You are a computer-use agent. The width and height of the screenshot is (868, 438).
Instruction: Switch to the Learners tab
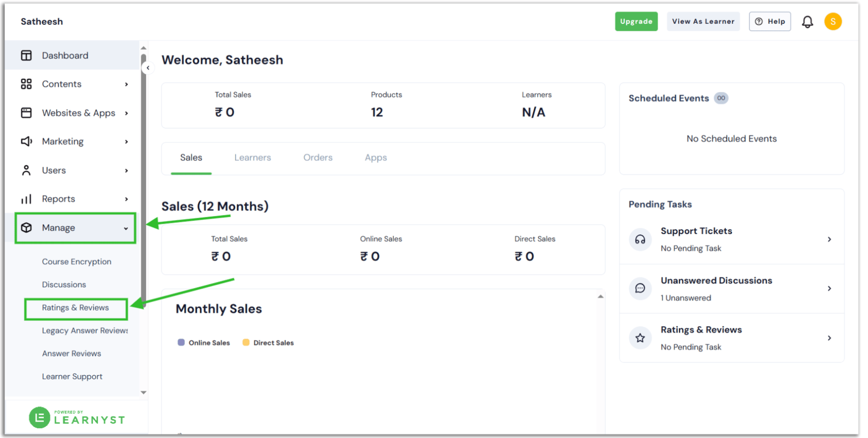coord(252,158)
